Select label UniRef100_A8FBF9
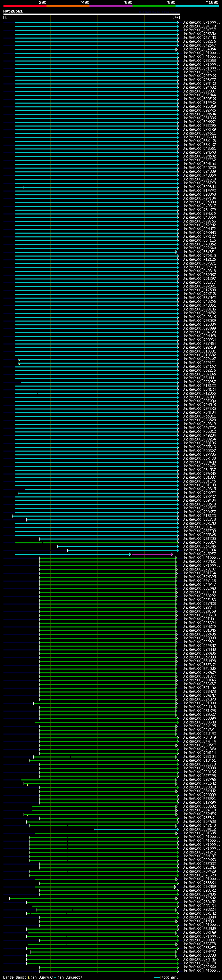Image resolution: width=222 pixels, height=980 pixels. coord(199,737)
